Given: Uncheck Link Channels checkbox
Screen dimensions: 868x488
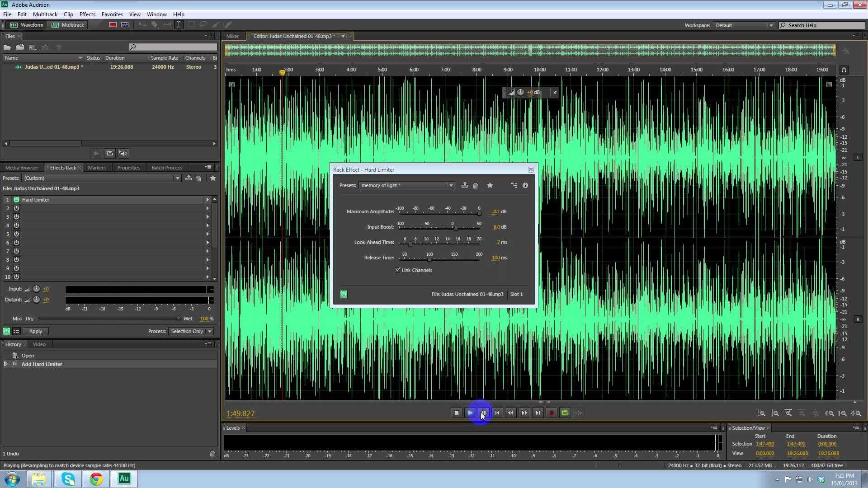Looking at the screenshot, I should pyautogui.click(x=398, y=270).
